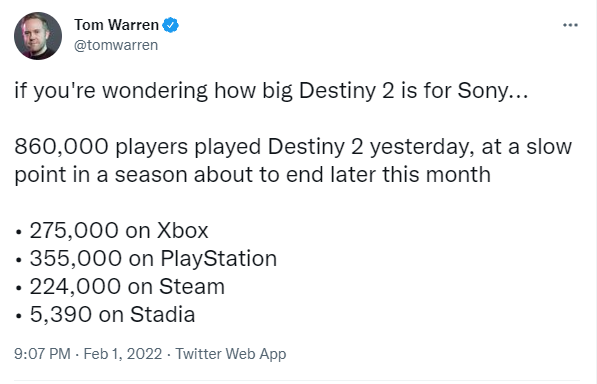Click the 9:07 PM timestamp
Viewport: 597px width, 384px height.
(x=42, y=354)
